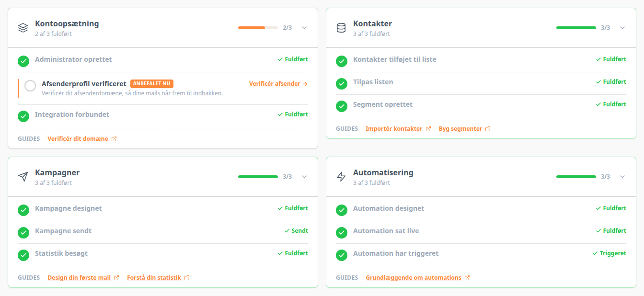Screen dimensions: 644x296
Task: Click the Kontakter heading
Action: click(372, 23)
